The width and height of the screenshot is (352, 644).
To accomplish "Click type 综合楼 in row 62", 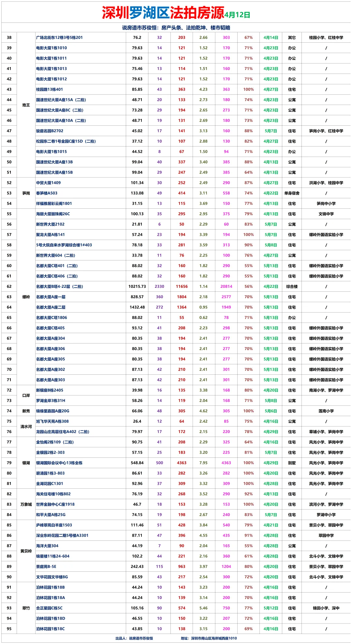I will tap(292, 287).
